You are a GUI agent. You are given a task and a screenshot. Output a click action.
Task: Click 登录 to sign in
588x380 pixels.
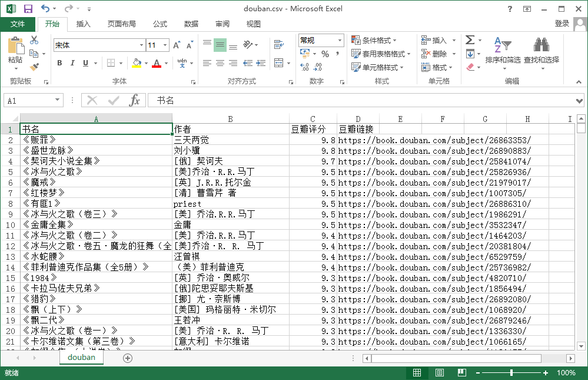(x=562, y=24)
